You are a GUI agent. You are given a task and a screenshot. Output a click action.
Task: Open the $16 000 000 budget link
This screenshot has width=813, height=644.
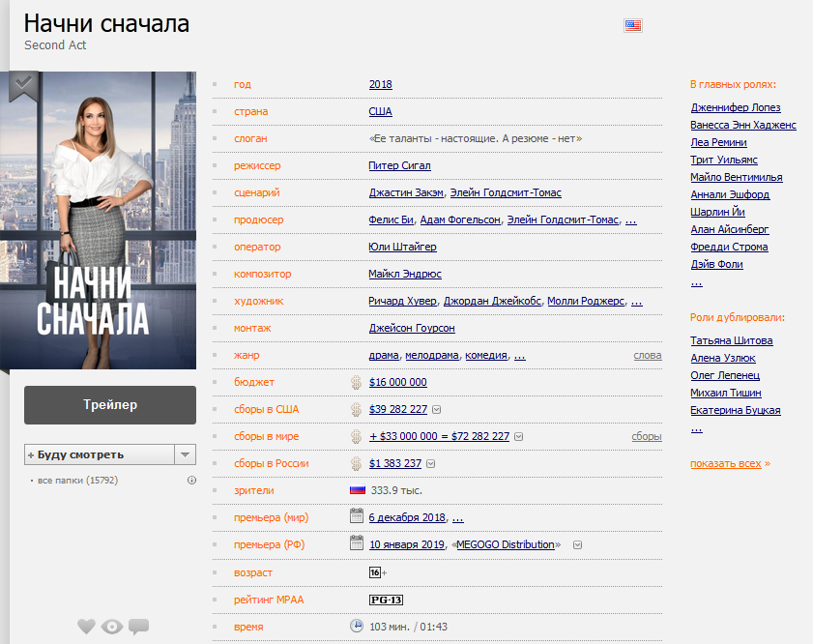(397, 382)
